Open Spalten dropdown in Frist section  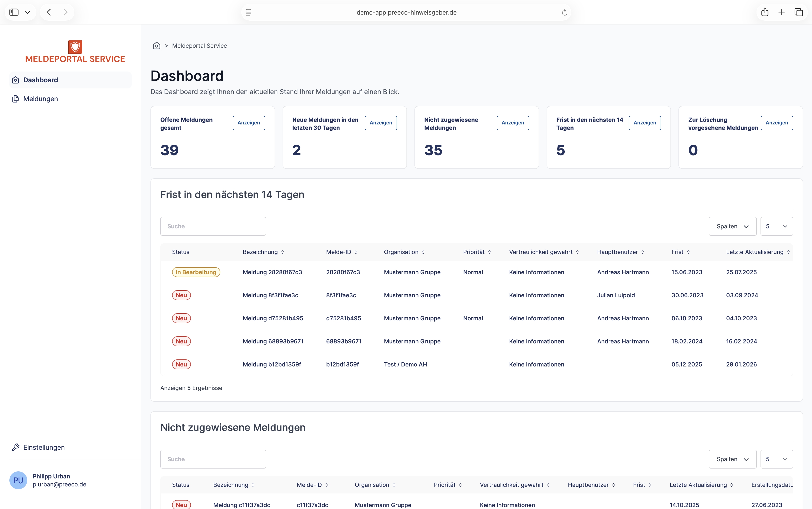click(x=732, y=226)
